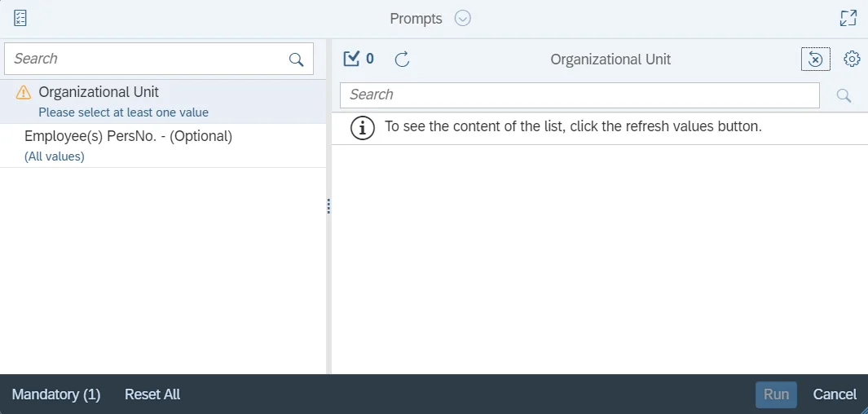868x414 pixels.
Task: Click the orange warning icon beside Organizational Unit
Action: [24, 92]
